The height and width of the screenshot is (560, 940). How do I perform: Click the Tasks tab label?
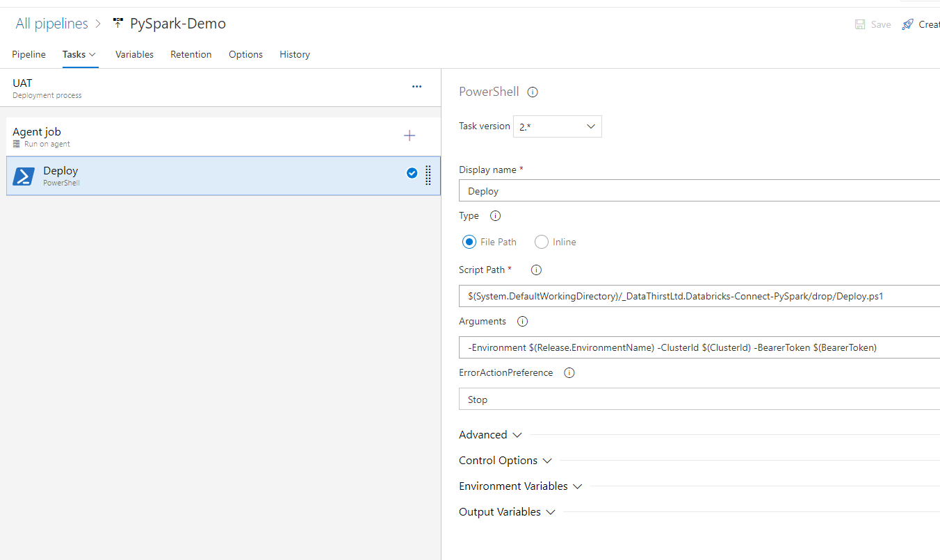(x=74, y=54)
